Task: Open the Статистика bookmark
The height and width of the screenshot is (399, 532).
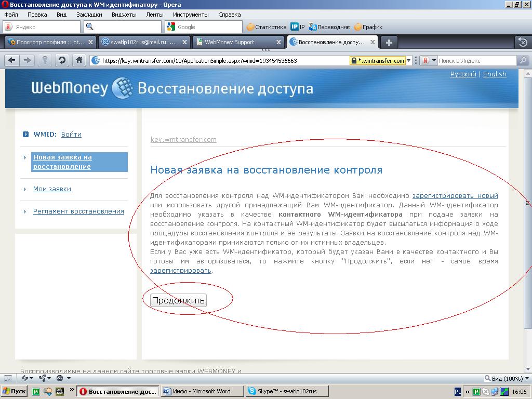Action: click(267, 27)
